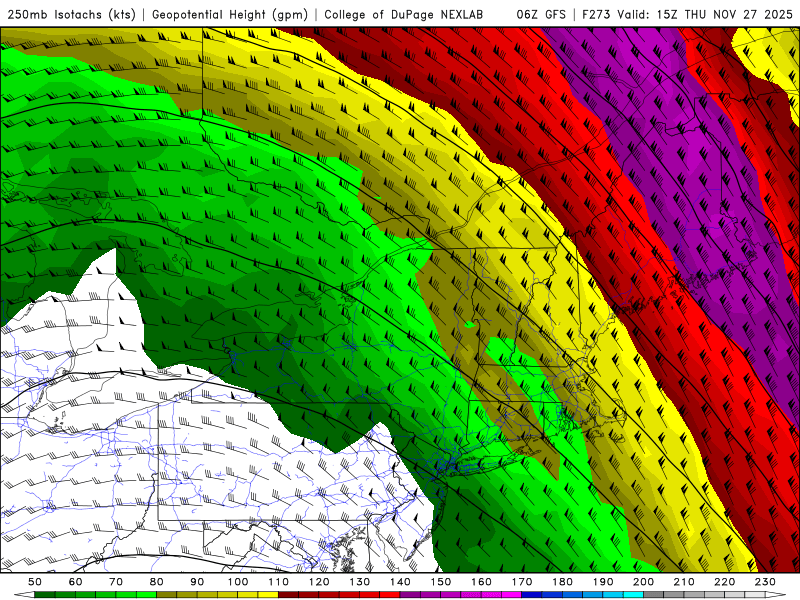800x600 pixels.
Task: Click the 60 label on the color scale
Action: pos(76,582)
